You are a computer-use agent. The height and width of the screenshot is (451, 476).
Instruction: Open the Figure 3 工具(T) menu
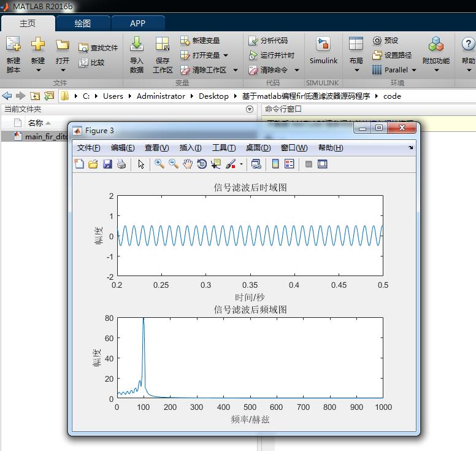224,148
